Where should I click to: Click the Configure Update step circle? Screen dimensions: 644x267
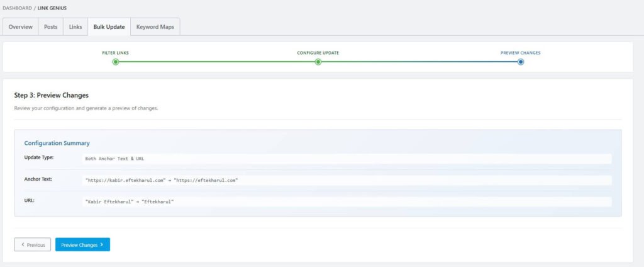(x=318, y=62)
